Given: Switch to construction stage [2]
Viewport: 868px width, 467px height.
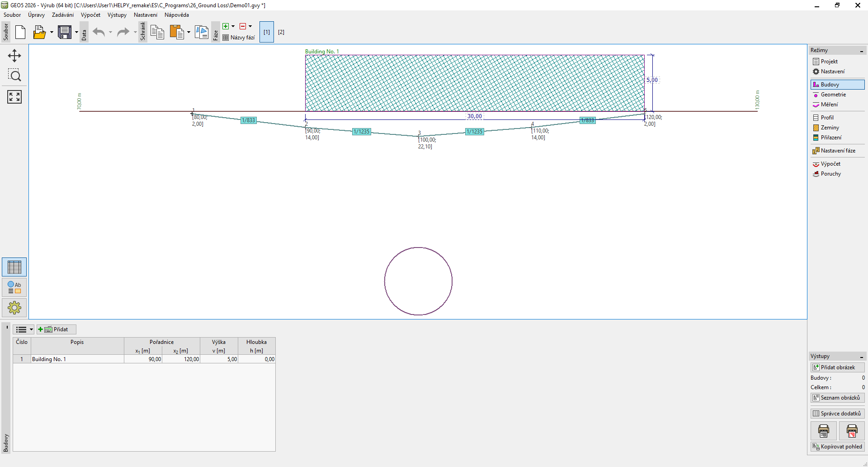Looking at the screenshot, I should (281, 32).
